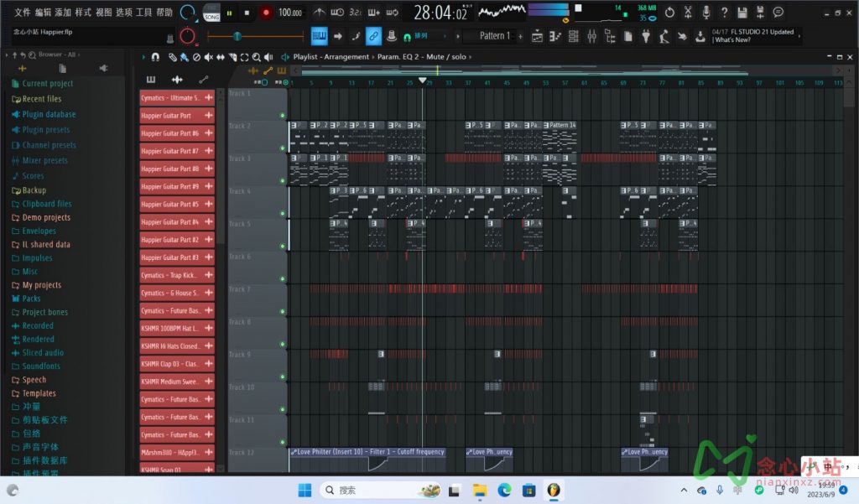The width and height of the screenshot is (859, 504).
Task: Expand Current project in browser
Action: point(47,83)
